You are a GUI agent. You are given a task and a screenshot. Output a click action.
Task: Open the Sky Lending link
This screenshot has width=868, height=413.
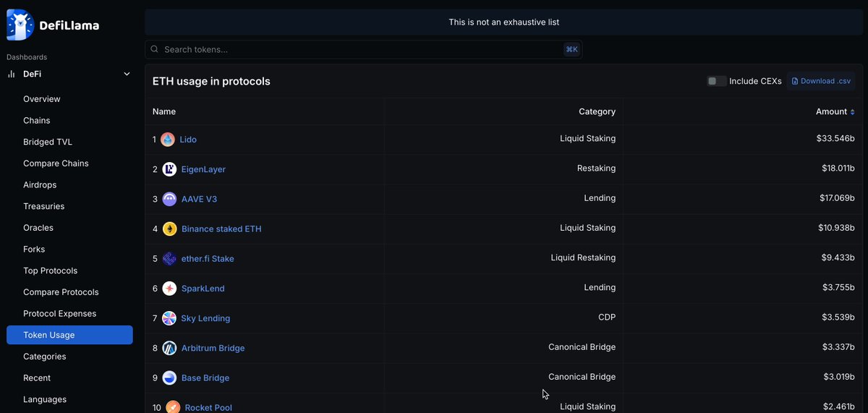[206, 318]
